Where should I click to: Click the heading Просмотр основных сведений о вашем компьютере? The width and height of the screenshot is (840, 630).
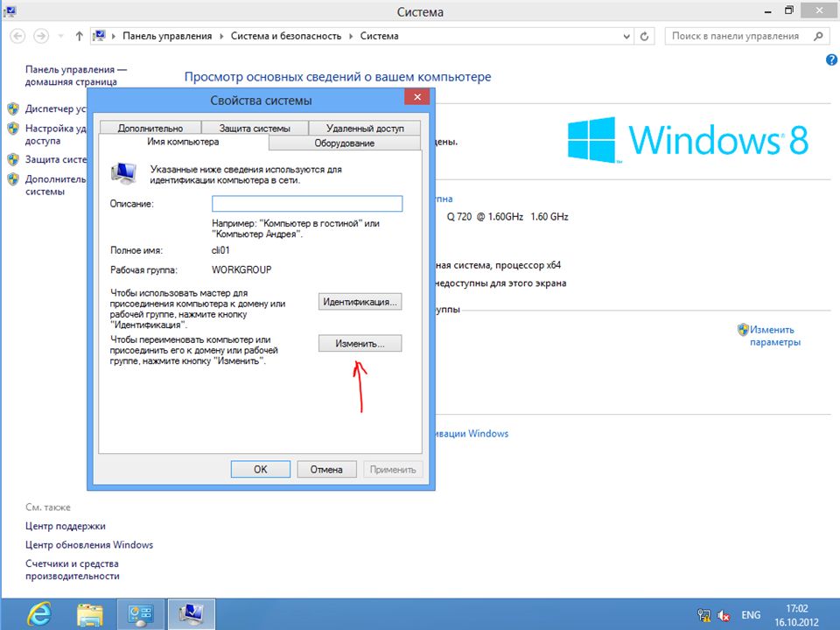tap(338, 77)
